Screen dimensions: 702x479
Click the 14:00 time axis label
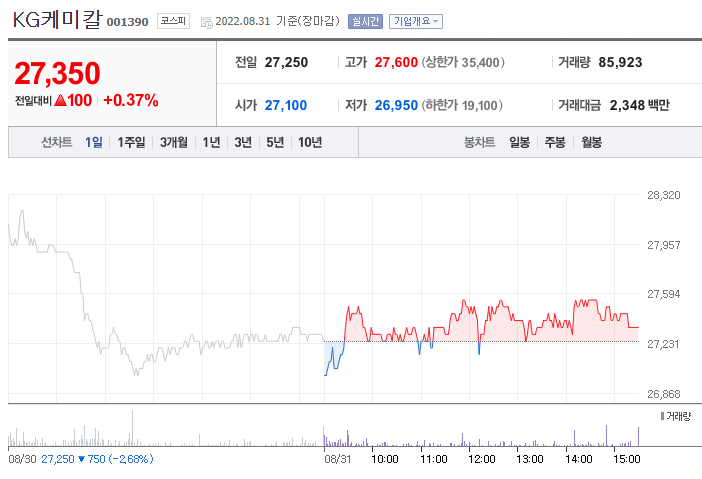[578, 459]
